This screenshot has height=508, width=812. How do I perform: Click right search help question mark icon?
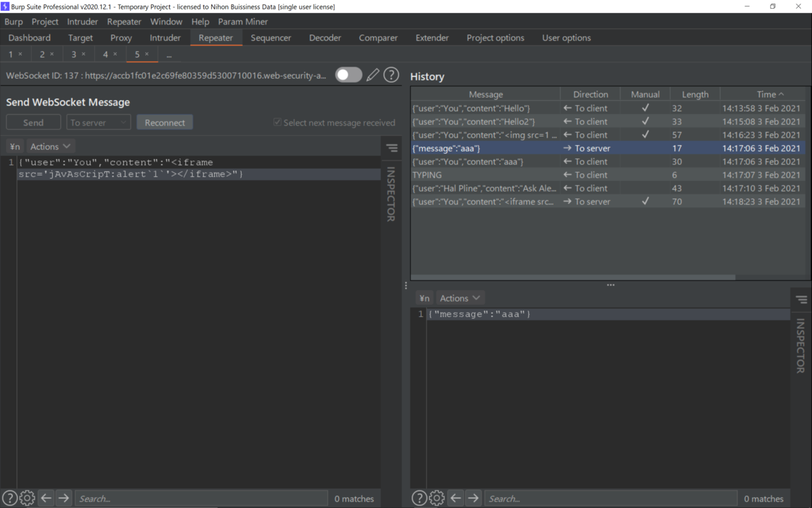coord(419,499)
